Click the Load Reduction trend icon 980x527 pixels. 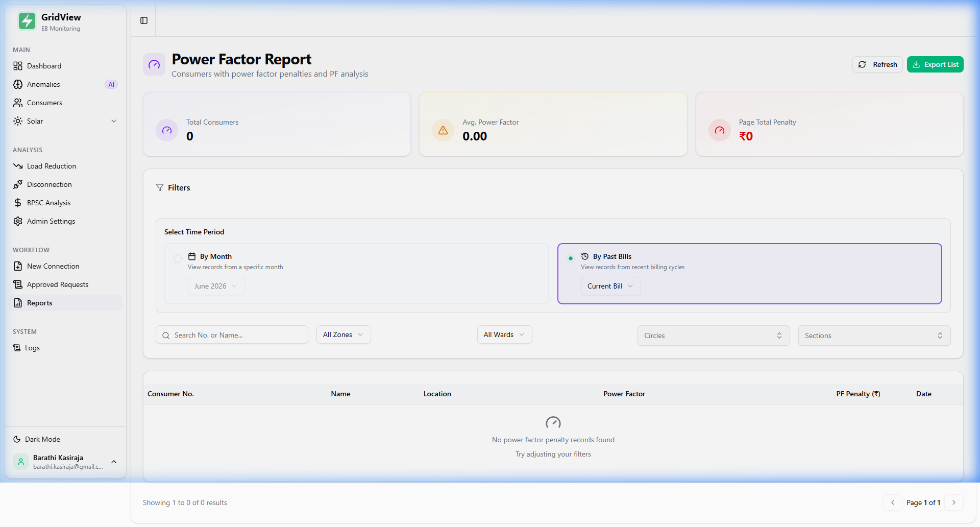[18, 166]
